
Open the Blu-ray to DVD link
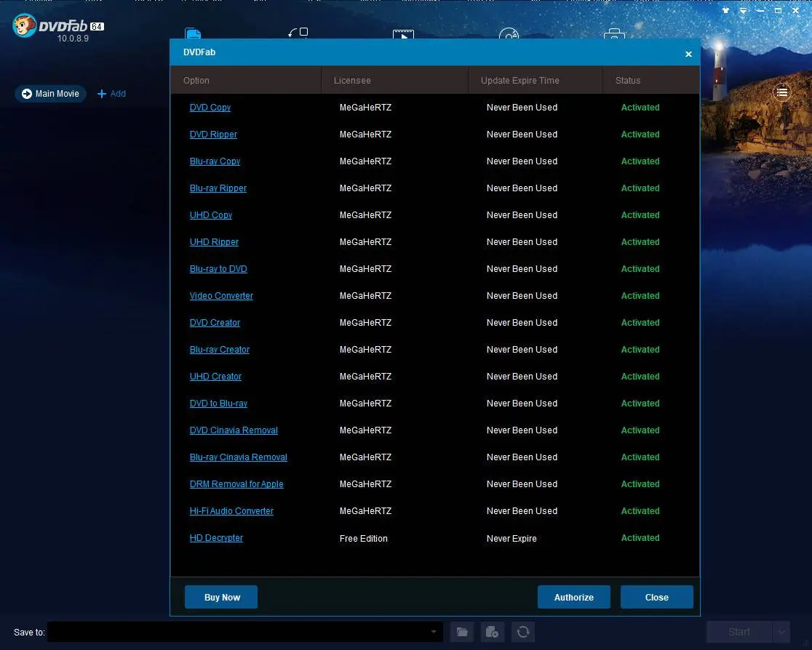(x=218, y=269)
